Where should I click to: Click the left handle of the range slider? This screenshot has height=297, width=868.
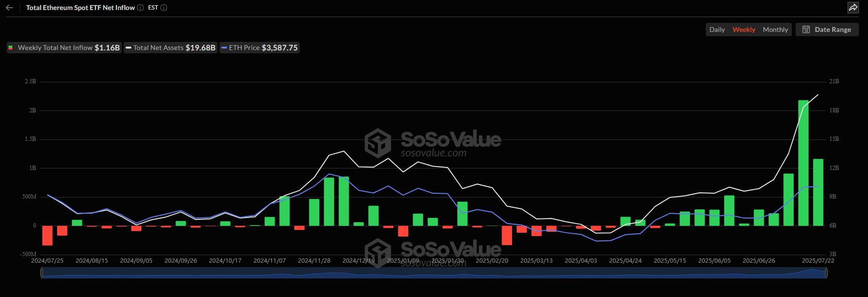coord(42,273)
